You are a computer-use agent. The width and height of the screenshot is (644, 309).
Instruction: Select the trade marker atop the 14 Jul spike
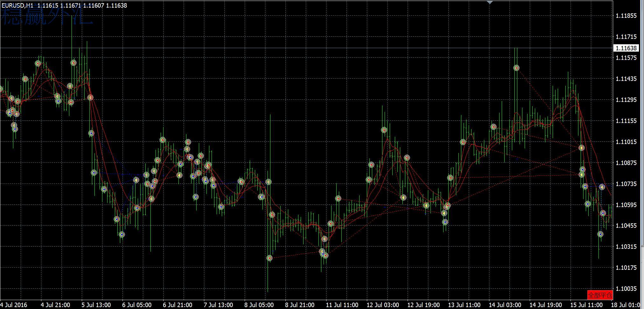pos(516,68)
